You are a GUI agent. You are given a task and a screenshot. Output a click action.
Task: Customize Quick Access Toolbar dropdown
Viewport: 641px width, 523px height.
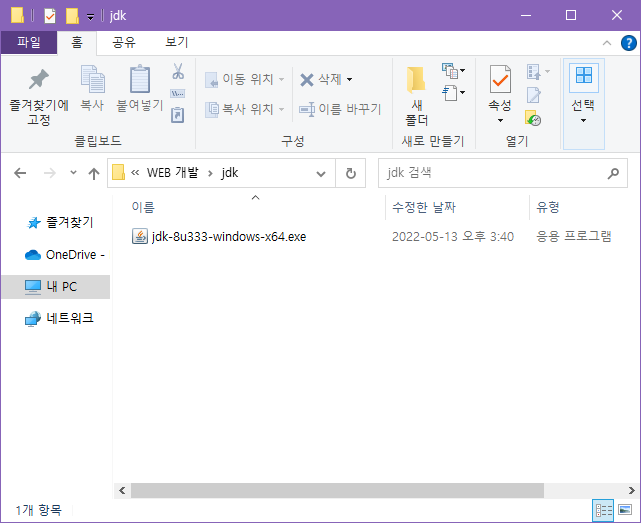pyautogui.click(x=90, y=17)
